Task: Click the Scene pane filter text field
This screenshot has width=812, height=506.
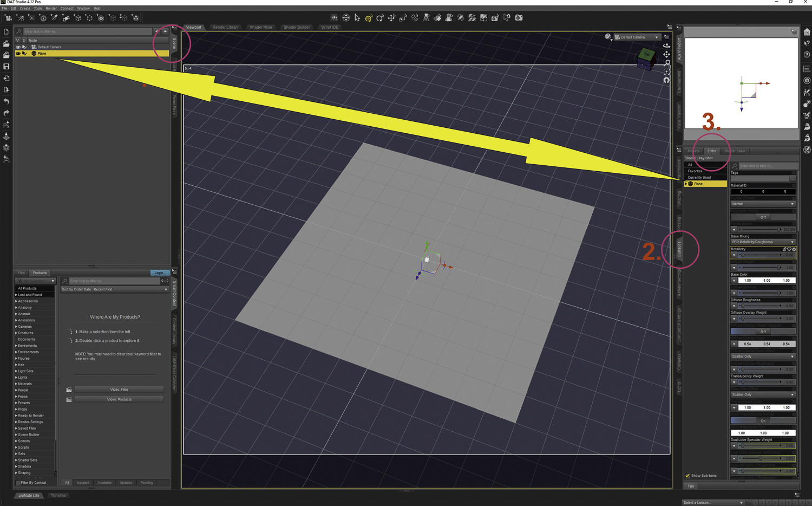Action: pyautogui.click(x=88, y=31)
